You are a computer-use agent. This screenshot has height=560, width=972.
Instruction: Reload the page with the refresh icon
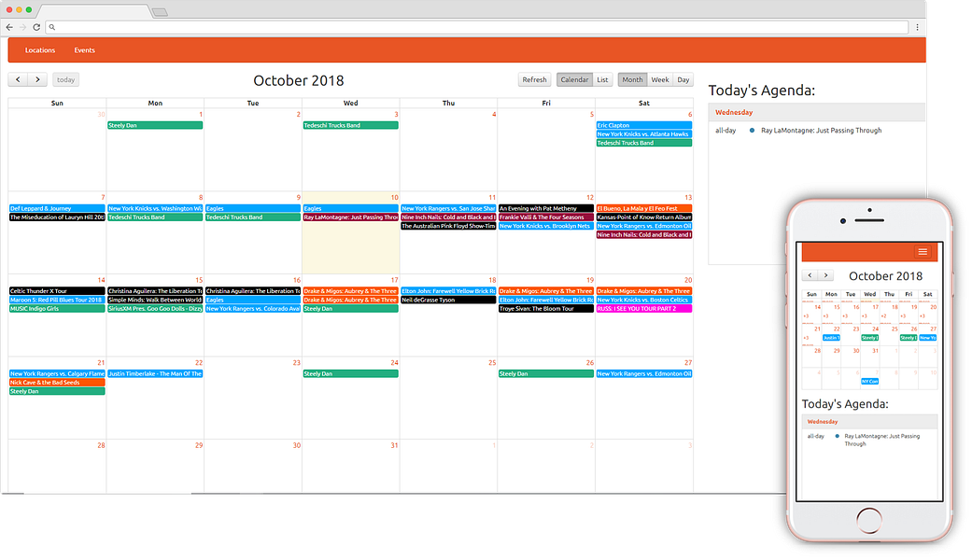tap(36, 27)
